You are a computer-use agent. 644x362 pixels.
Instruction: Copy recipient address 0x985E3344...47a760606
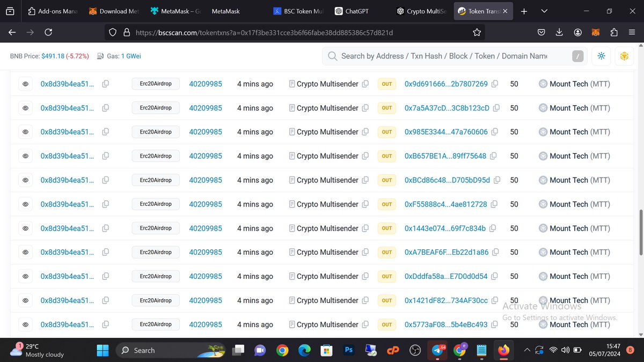[x=494, y=132]
